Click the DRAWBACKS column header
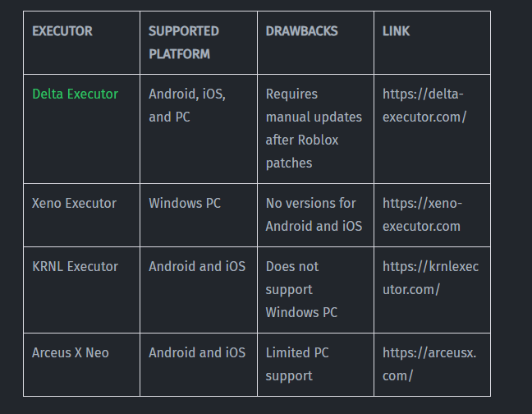 pyautogui.click(x=301, y=31)
